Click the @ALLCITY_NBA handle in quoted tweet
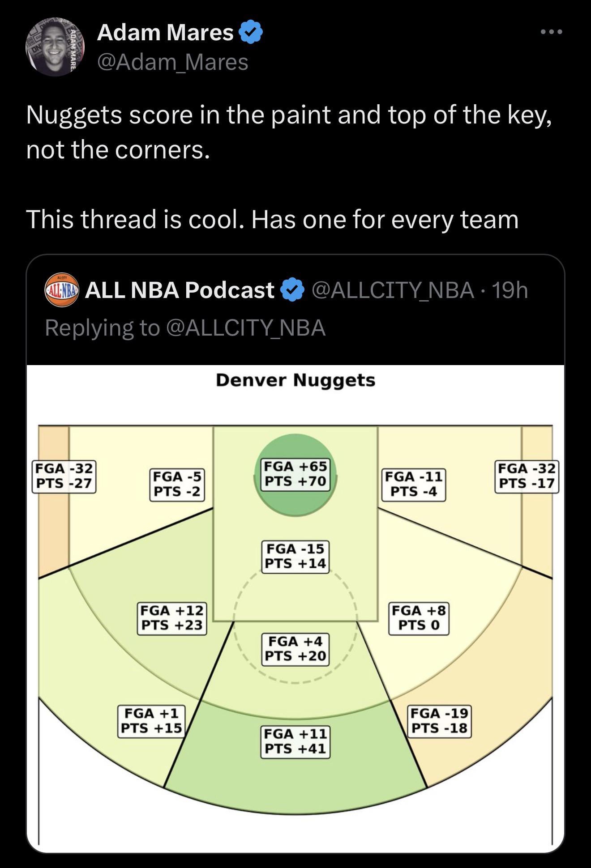This screenshot has height=868, width=591. (x=392, y=290)
